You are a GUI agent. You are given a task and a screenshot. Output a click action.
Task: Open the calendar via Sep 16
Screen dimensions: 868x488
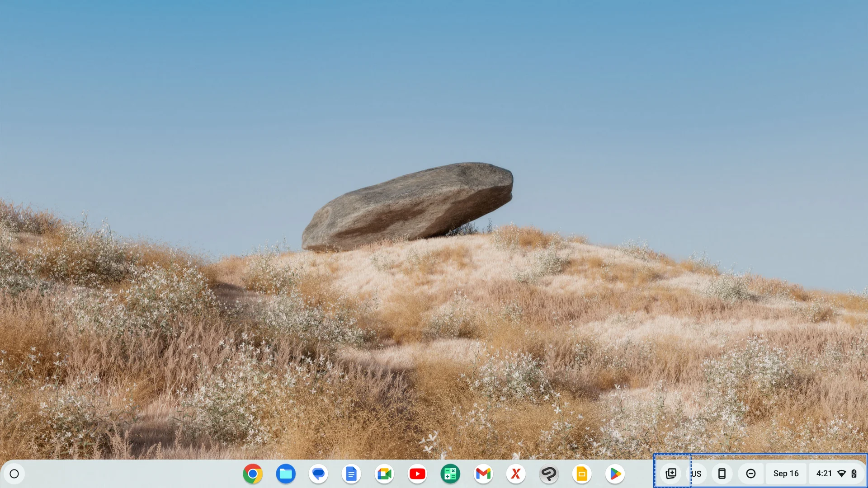pyautogui.click(x=786, y=474)
